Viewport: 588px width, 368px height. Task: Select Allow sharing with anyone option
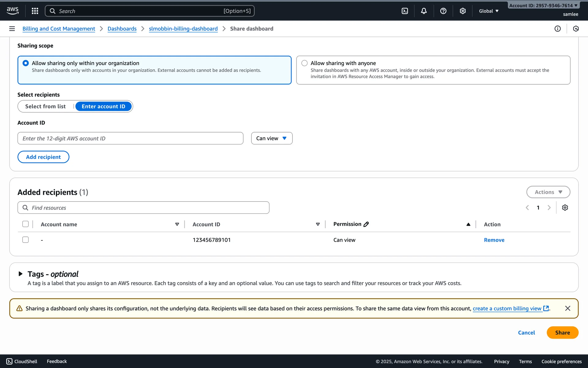tap(304, 63)
